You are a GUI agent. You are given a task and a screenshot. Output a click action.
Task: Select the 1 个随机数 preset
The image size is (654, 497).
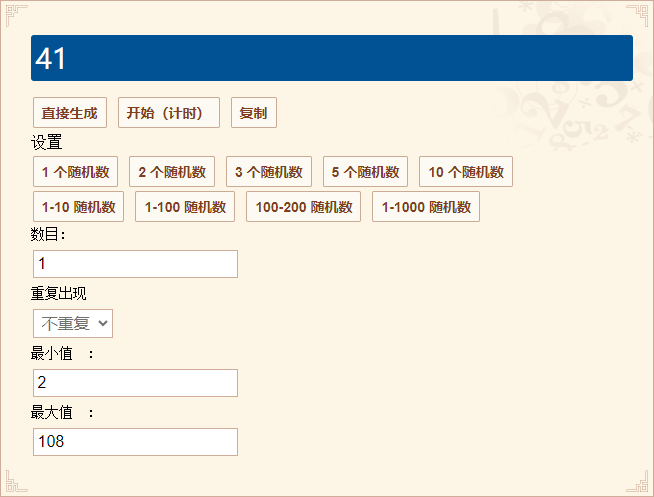coord(75,172)
